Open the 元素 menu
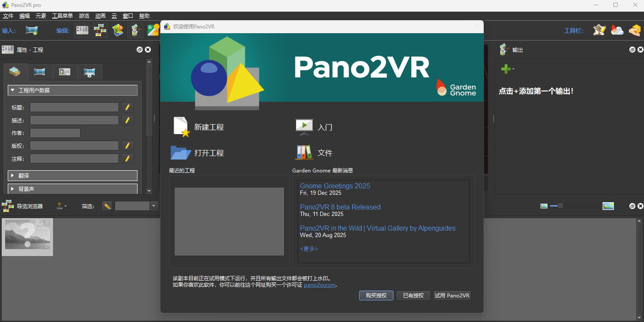The width and height of the screenshot is (644, 322). pyautogui.click(x=40, y=16)
